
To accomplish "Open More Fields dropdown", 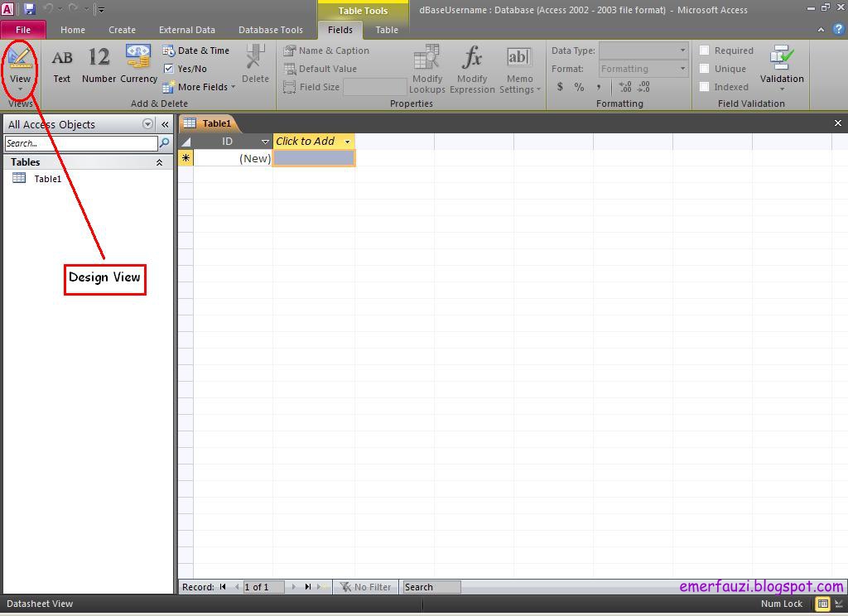I will click(199, 87).
